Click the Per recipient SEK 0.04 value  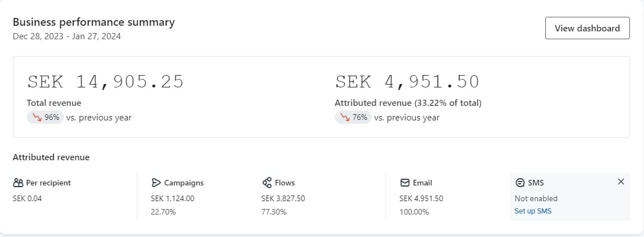[27, 198]
